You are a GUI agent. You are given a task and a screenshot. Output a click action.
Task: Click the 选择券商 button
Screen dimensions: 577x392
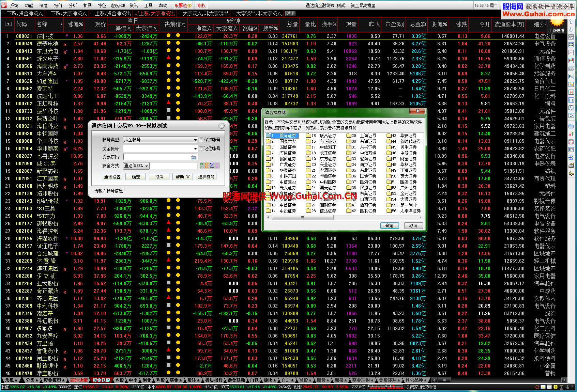pos(206,177)
